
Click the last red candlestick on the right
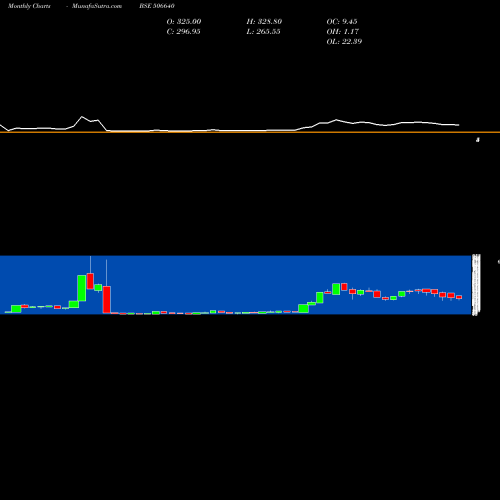click(x=459, y=297)
